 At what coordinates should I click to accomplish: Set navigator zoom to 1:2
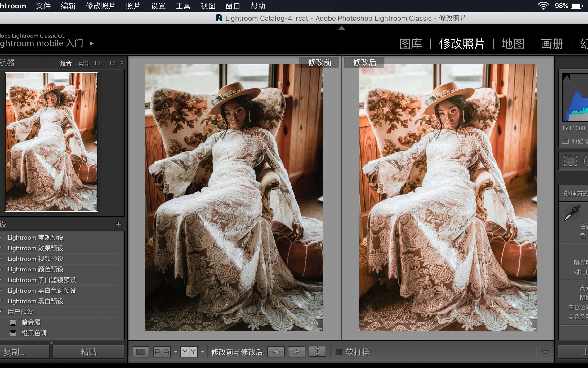(113, 63)
